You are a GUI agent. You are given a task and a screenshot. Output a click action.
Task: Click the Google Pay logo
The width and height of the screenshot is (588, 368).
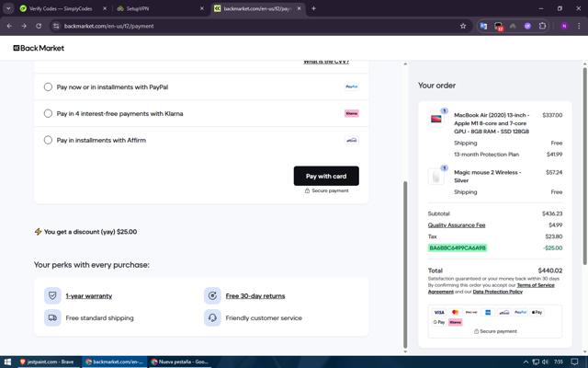click(x=439, y=322)
